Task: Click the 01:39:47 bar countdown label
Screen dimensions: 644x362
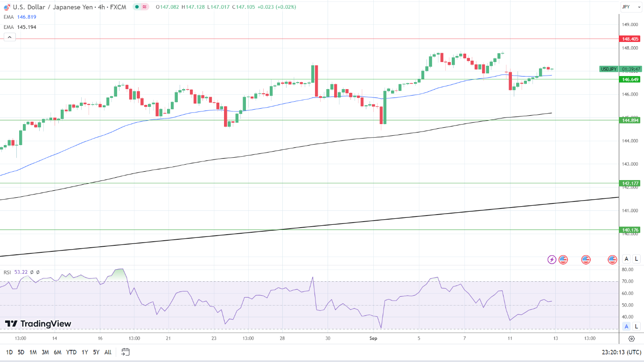Action: point(630,69)
